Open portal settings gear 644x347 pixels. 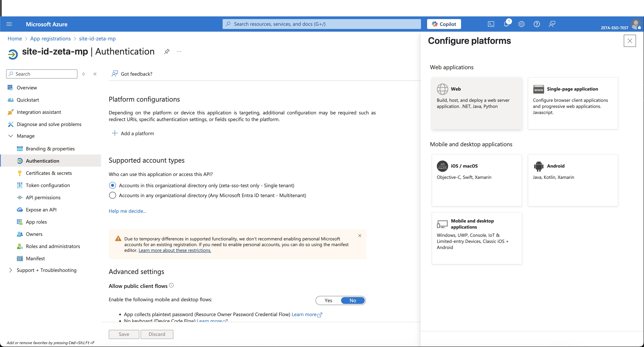(521, 24)
